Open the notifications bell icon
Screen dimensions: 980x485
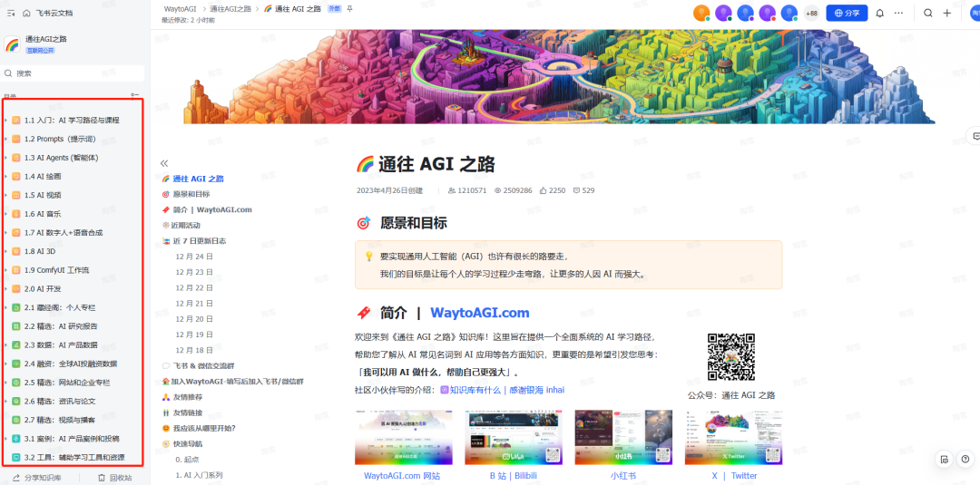pyautogui.click(x=880, y=13)
